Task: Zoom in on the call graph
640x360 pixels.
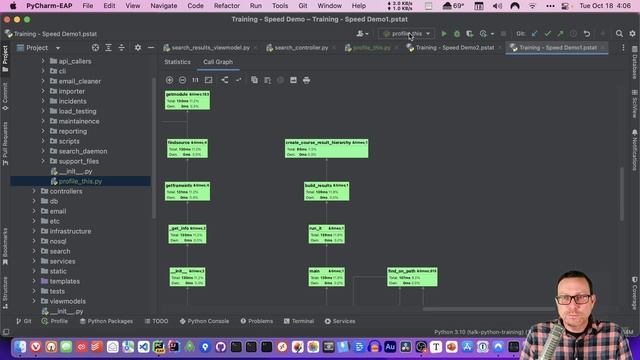Action: (169, 80)
